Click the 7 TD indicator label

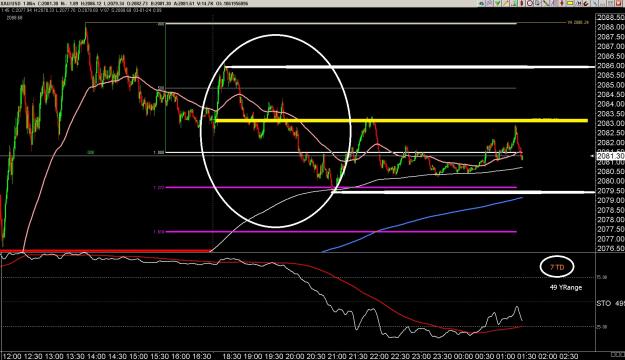click(557, 267)
